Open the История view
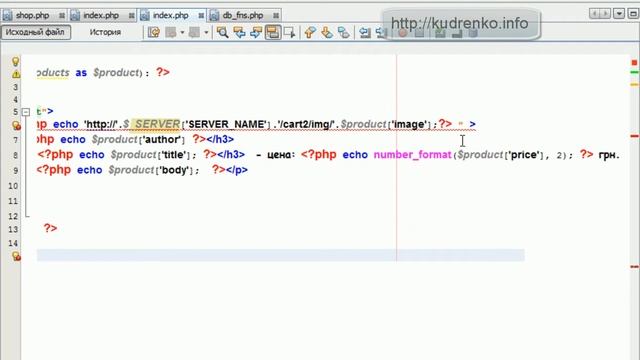This screenshot has height=360, width=640. click(x=105, y=32)
